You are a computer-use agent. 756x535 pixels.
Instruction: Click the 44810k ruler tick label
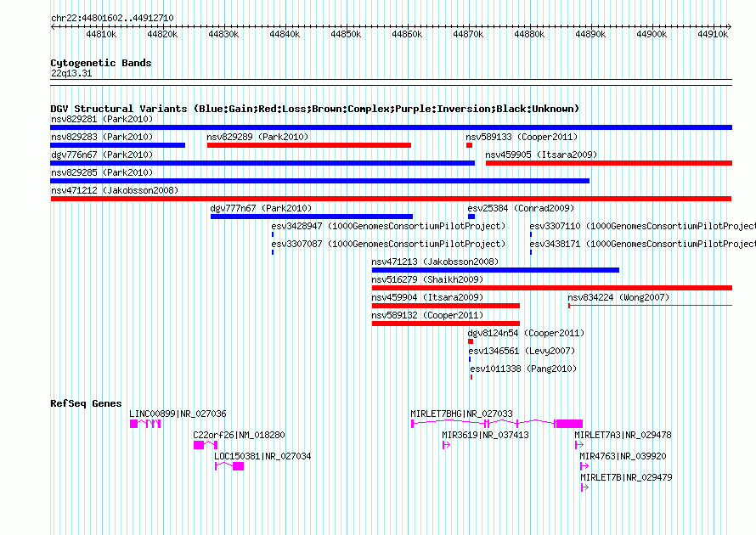pyautogui.click(x=101, y=34)
